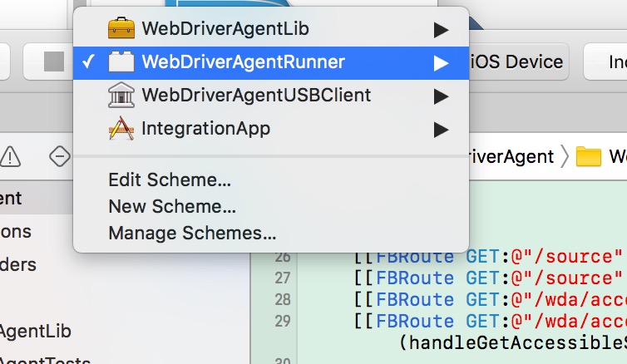This screenshot has height=364, width=627.
Task: Click the "/wda/acc string on line 28
Action: coord(573,300)
